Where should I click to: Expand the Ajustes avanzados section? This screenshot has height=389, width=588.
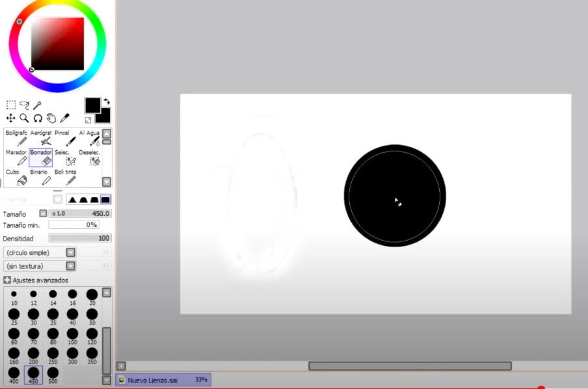pyautogui.click(x=7, y=280)
